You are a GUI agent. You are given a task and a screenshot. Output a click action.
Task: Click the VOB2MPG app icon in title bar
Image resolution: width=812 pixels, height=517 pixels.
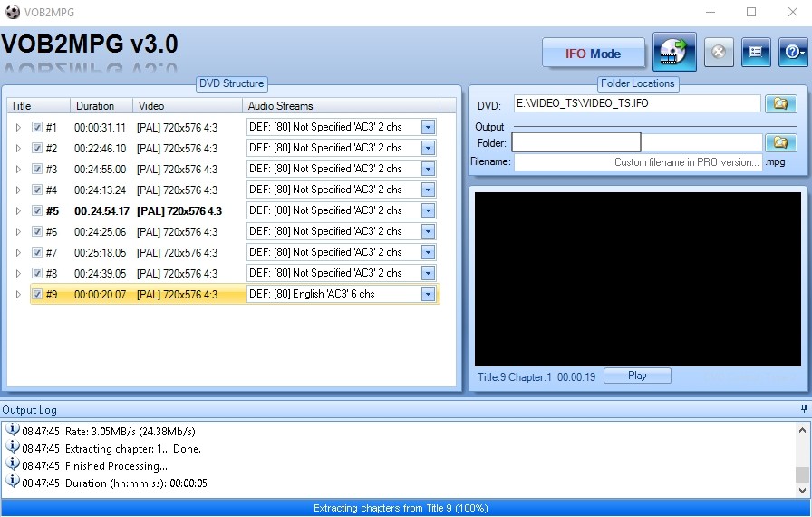tap(13, 12)
